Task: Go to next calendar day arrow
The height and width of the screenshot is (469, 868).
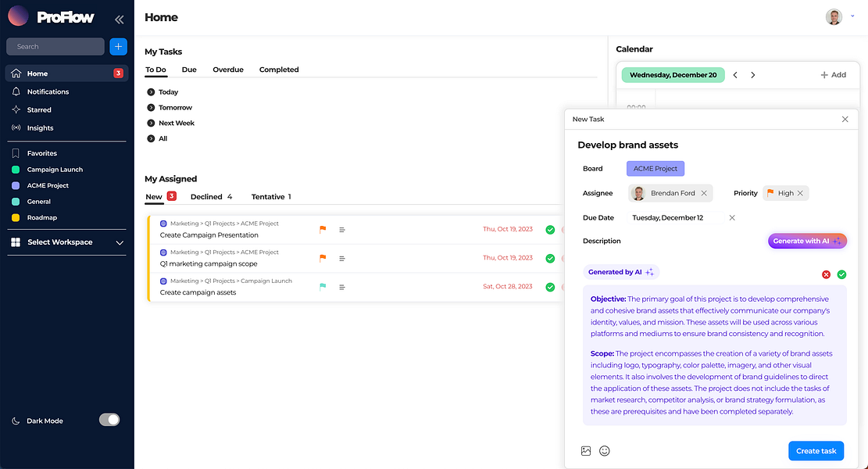Action: point(753,75)
